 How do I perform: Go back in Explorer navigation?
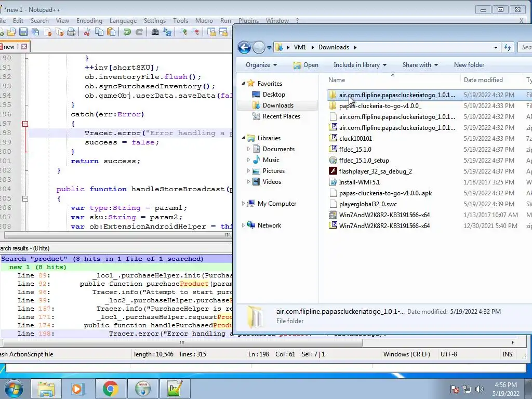click(x=244, y=47)
